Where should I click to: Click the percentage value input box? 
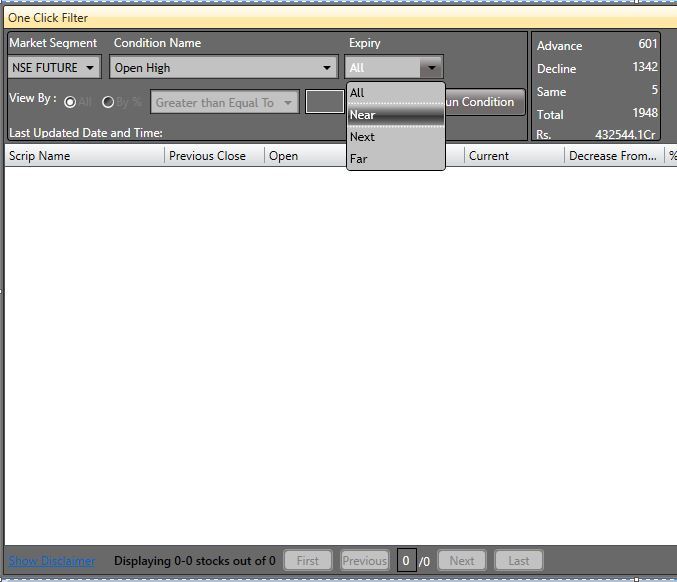(324, 102)
